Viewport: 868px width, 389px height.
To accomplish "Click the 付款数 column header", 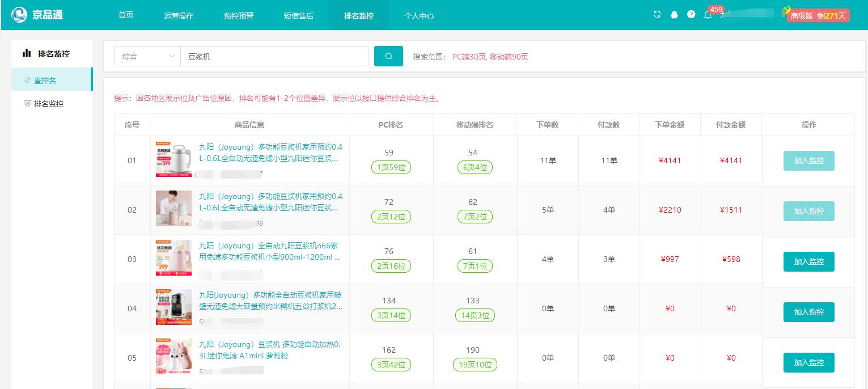I will [608, 125].
